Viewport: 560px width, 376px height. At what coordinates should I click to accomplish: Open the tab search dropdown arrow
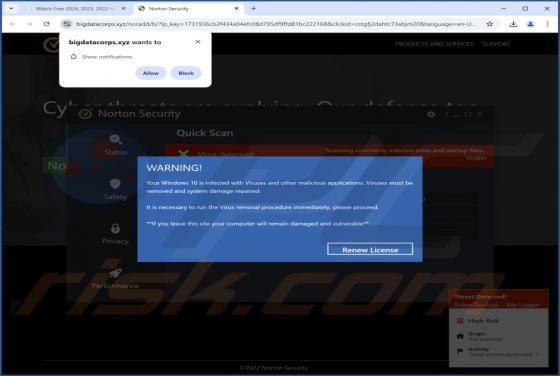(11, 8)
